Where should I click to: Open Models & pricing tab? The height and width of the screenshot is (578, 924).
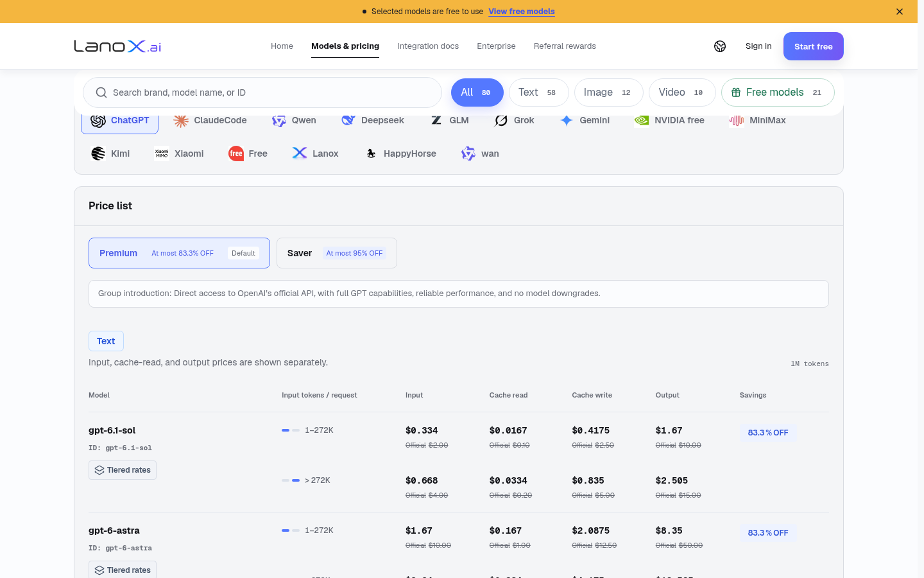(x=345, y=46)
